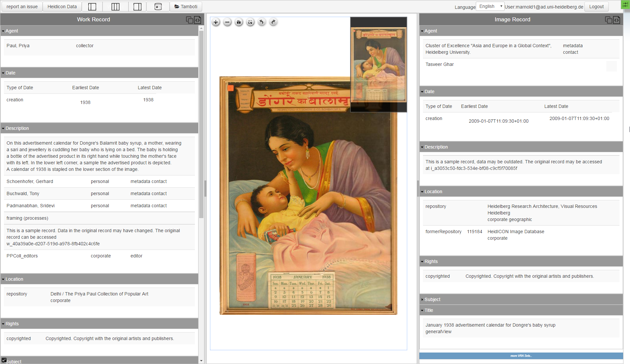The height and width of the screenshot is (364, 630).
Task: Switch to left sidebar layout
Action: pos(92,7)
